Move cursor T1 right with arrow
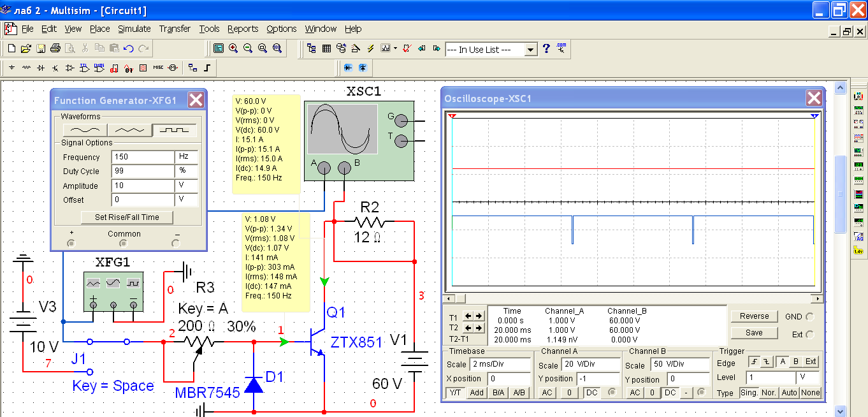The image size is (868, 417). click(478, 316)
